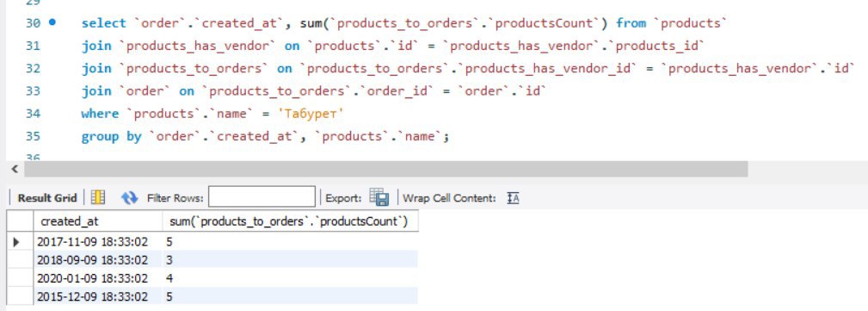Click the value 4 in sum column
Image resolution: width=868 pixels, height=311 pixels.
169,278
